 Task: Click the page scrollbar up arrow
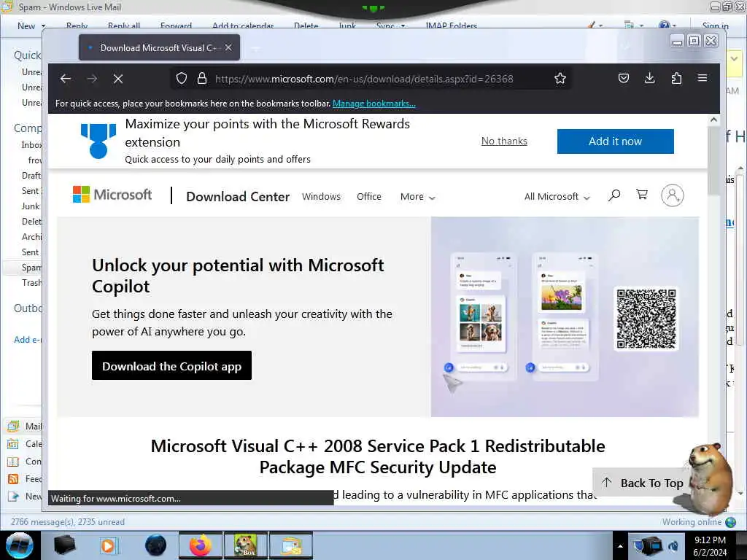[x=713, y=120]
